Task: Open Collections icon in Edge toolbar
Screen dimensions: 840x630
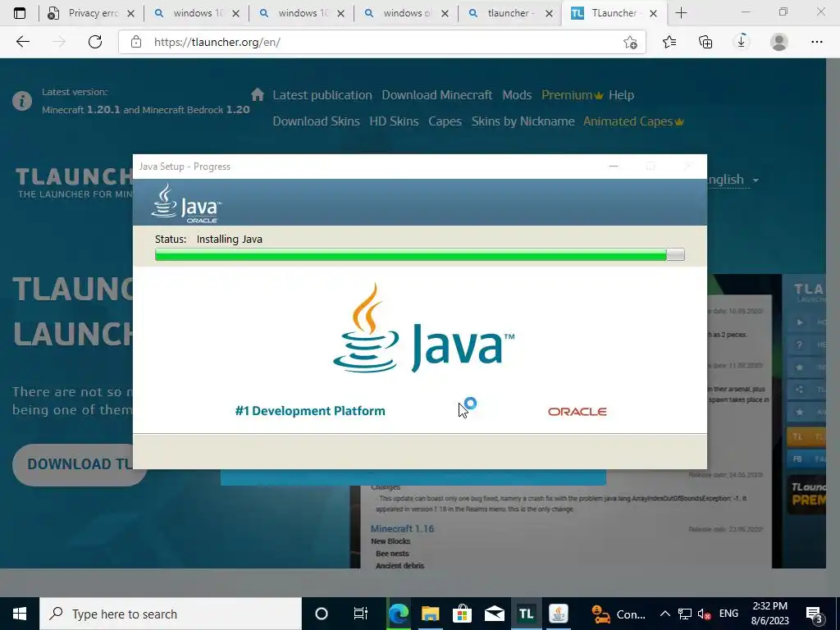Action: point(705,42)
